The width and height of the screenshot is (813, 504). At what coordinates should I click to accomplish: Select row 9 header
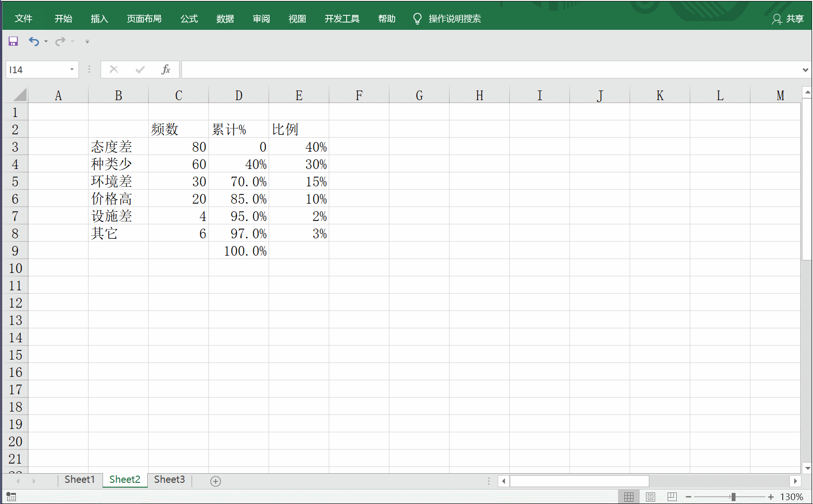(x=15, y=251)
